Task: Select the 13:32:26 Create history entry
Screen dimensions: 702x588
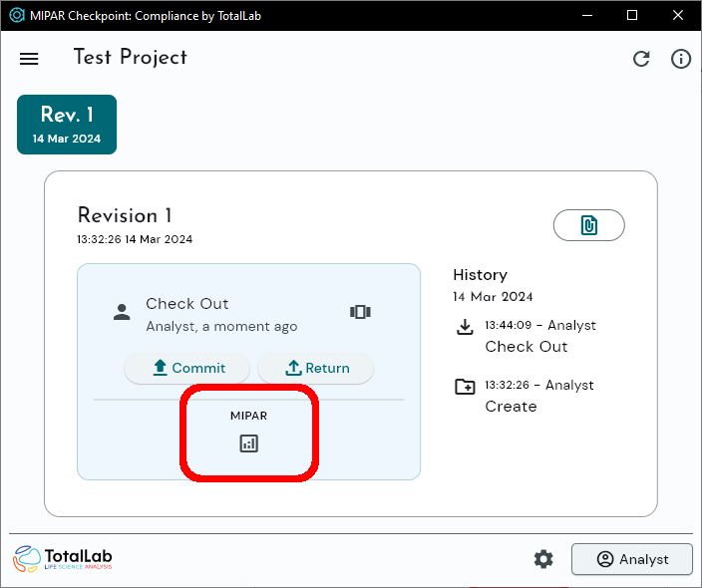Action: tap(525, 396)
